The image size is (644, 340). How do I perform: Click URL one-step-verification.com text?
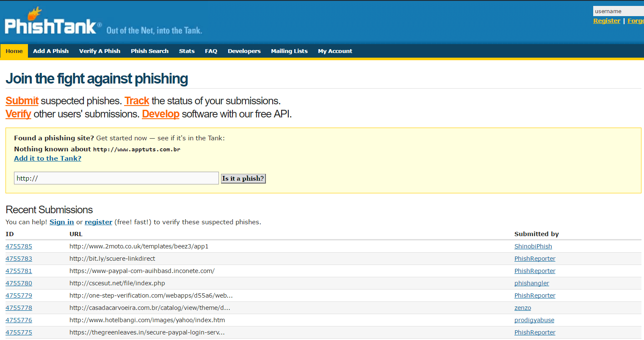(x=151, y=295)
